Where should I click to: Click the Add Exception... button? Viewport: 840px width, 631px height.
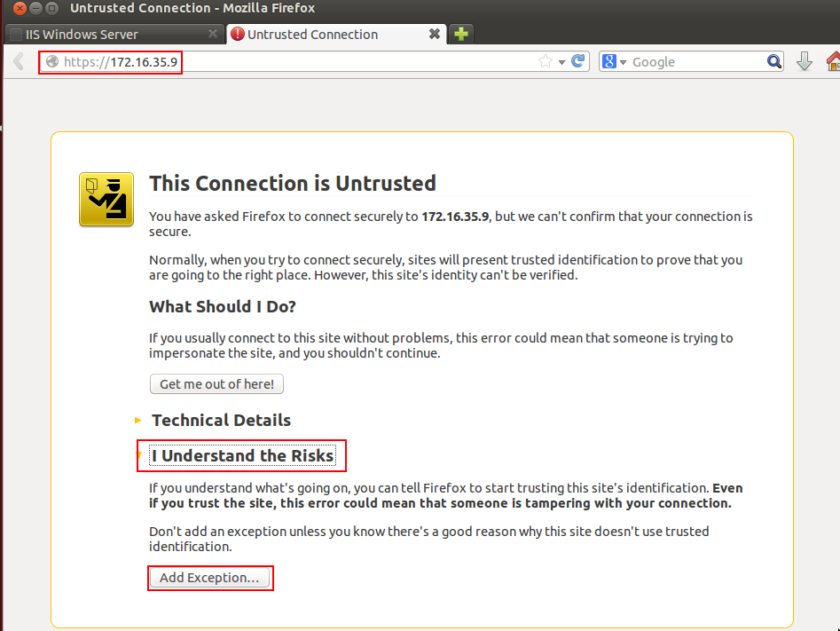pos(209,578)
